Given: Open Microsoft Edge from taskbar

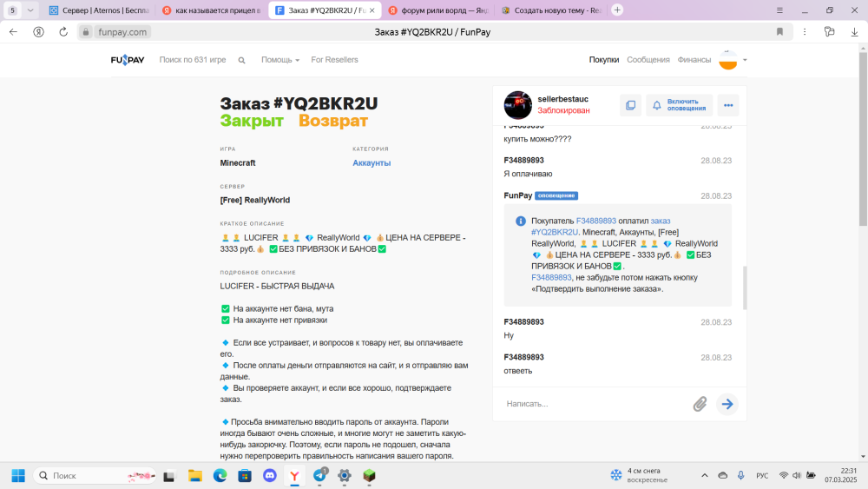Looking at the screenshot, I should point(220,476).
